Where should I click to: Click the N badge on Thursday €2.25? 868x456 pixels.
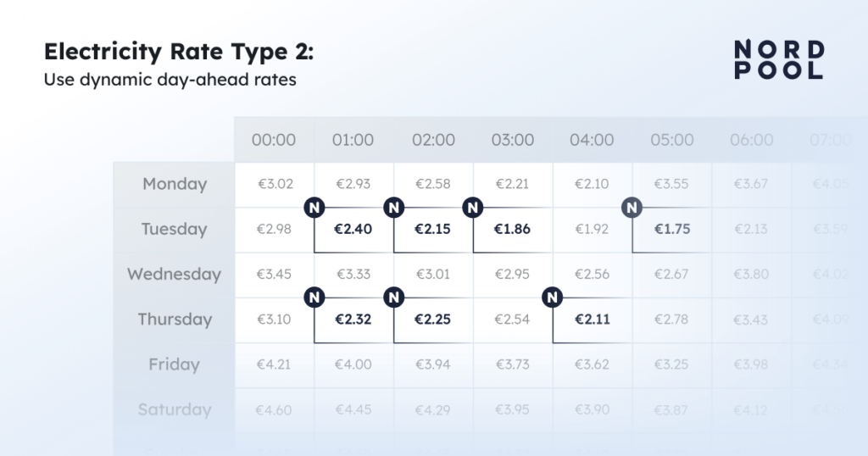(x=393, y=298)
